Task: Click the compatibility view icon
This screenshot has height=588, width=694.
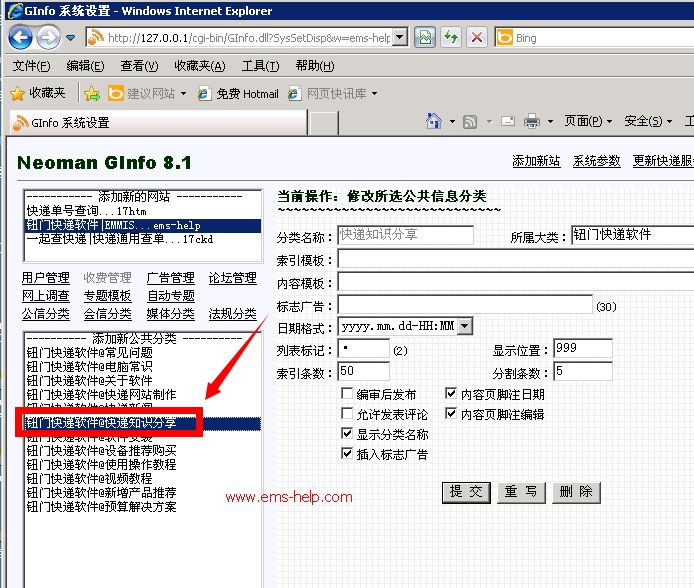Action: pyautogui.click(x=425, y=38)
